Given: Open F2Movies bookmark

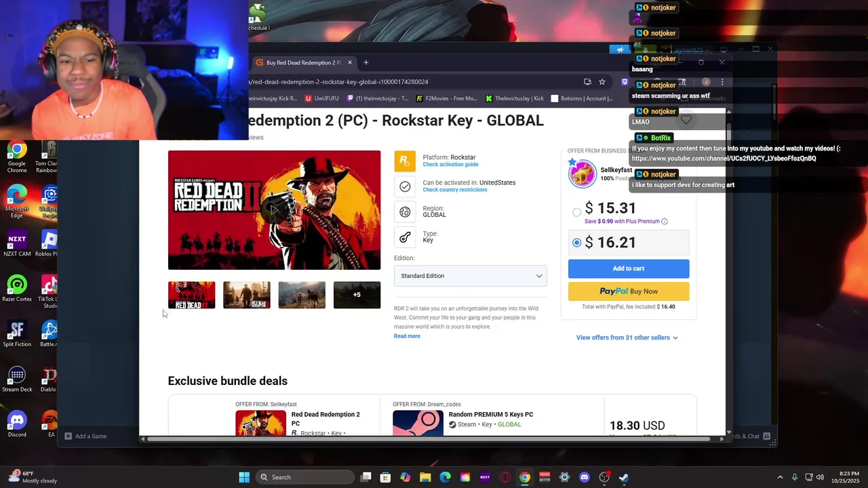Looking at the screenshot, I should pyautogui.click(x=446, y=98).
